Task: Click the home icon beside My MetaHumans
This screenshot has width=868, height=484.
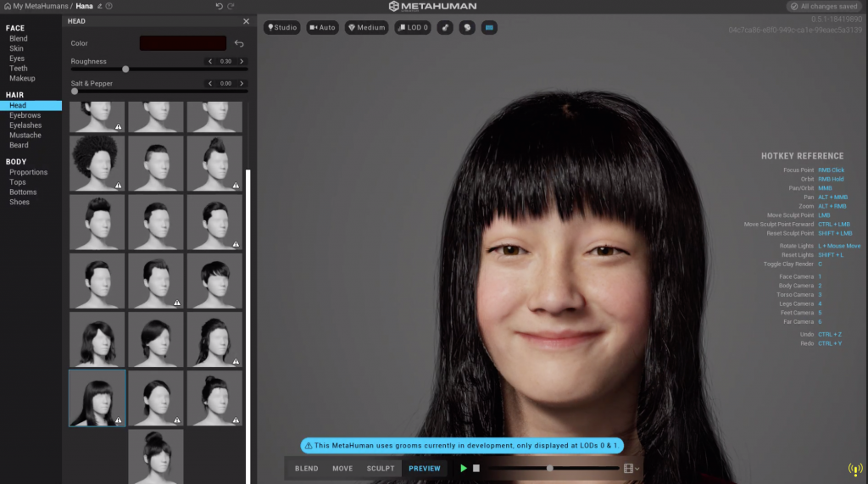Action: 8,6
